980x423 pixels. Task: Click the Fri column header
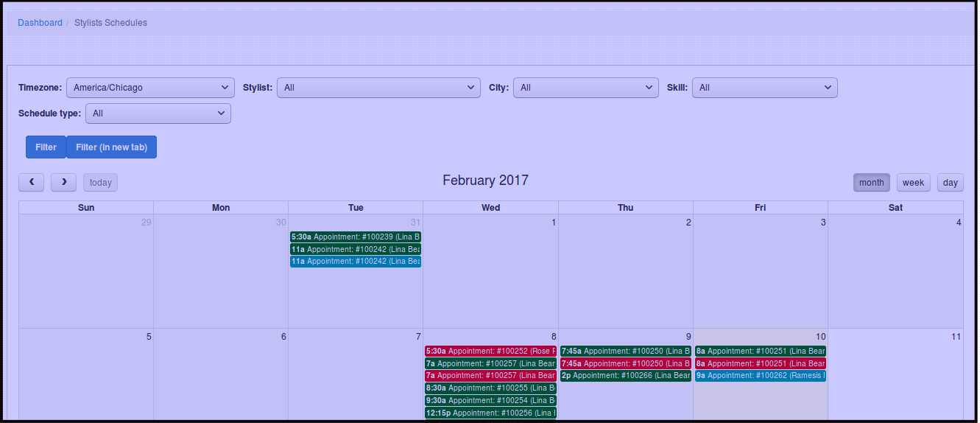761,208
